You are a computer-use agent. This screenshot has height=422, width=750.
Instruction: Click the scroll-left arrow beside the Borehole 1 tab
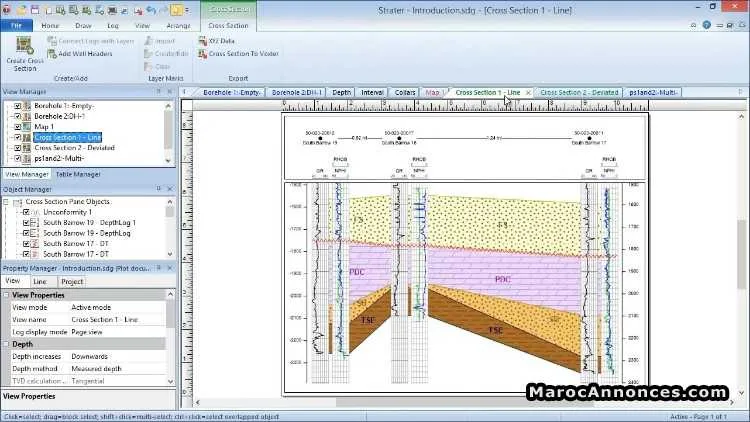185,92
